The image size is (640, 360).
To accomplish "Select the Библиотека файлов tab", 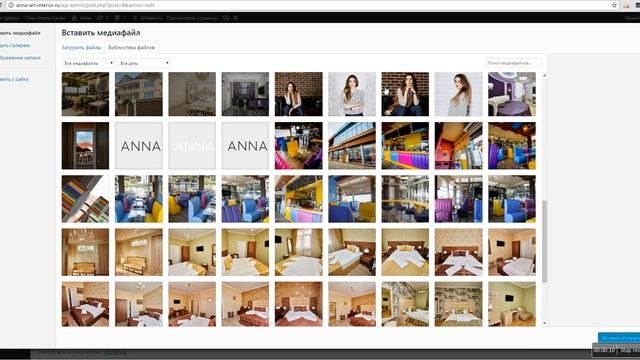I will pos(131,48).
